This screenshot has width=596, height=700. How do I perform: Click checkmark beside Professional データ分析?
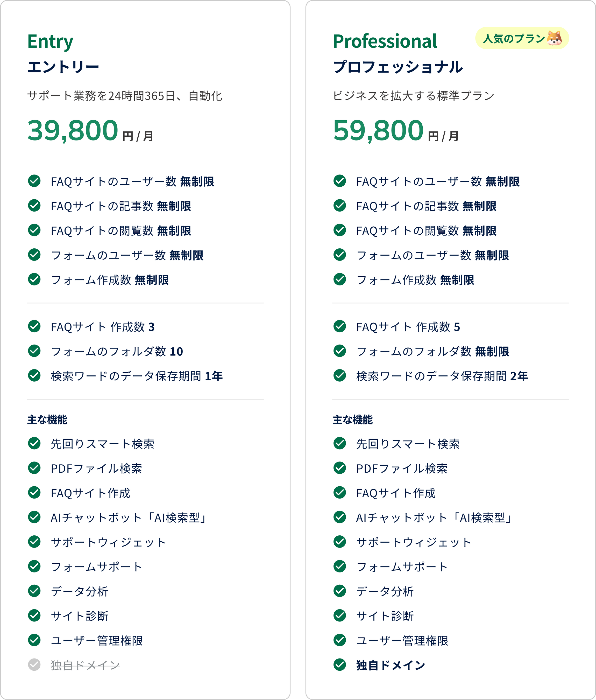point(339,591)
